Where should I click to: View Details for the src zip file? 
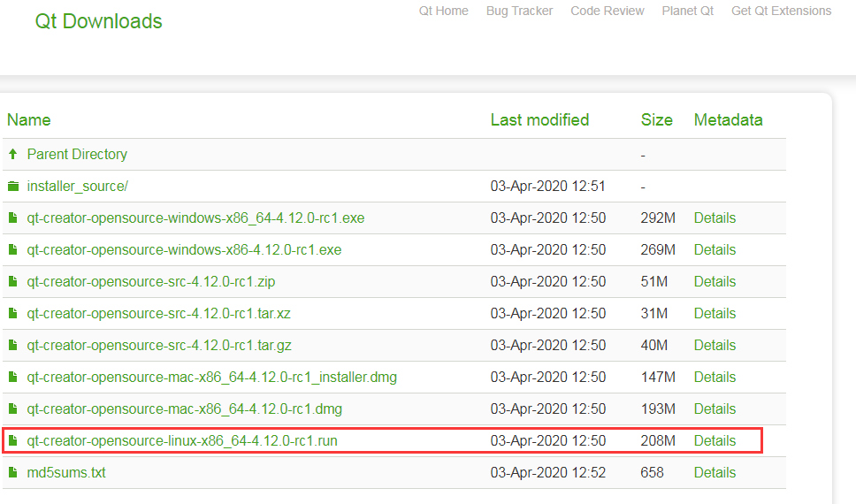(715, 281)
